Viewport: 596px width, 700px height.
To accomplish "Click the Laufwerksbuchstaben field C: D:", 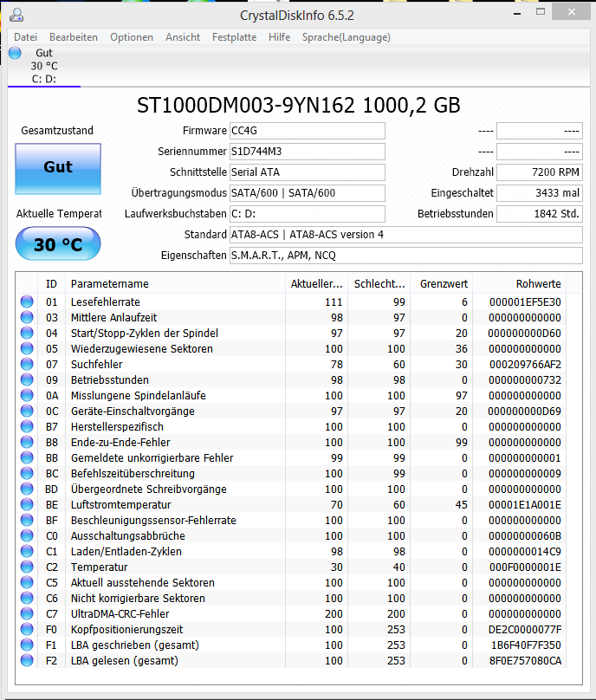I will click(308, 214).
